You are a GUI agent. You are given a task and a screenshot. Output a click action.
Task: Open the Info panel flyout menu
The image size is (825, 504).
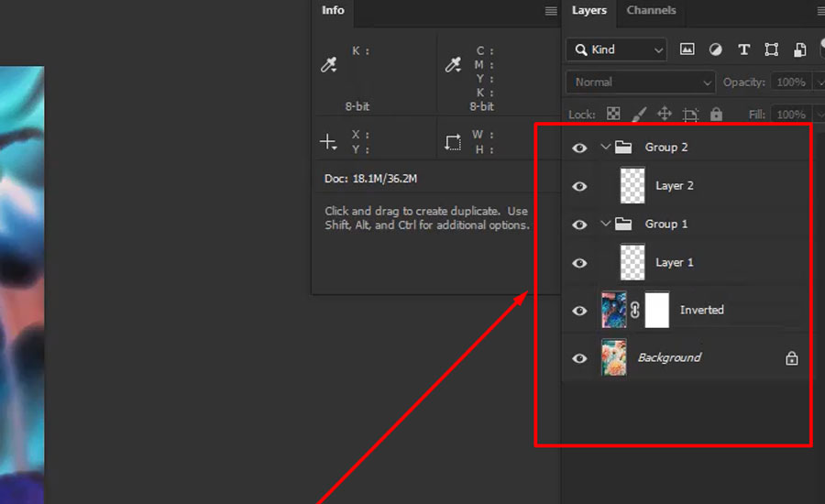551,11
